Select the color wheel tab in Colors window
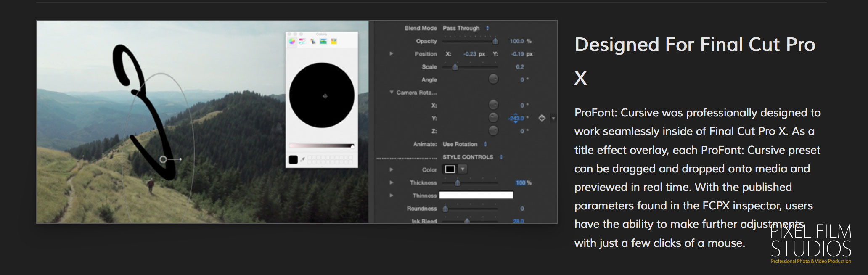The image size is (868, 275). (x=292, y=41)
